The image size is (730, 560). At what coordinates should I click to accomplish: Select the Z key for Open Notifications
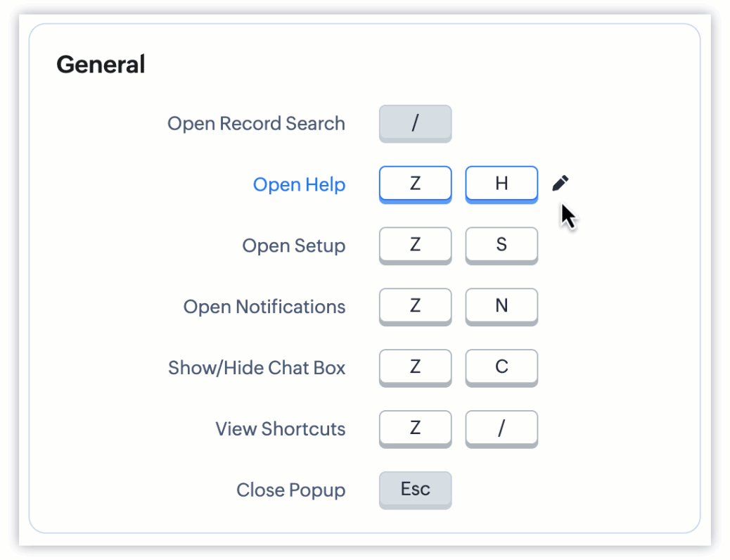[415, 307]
